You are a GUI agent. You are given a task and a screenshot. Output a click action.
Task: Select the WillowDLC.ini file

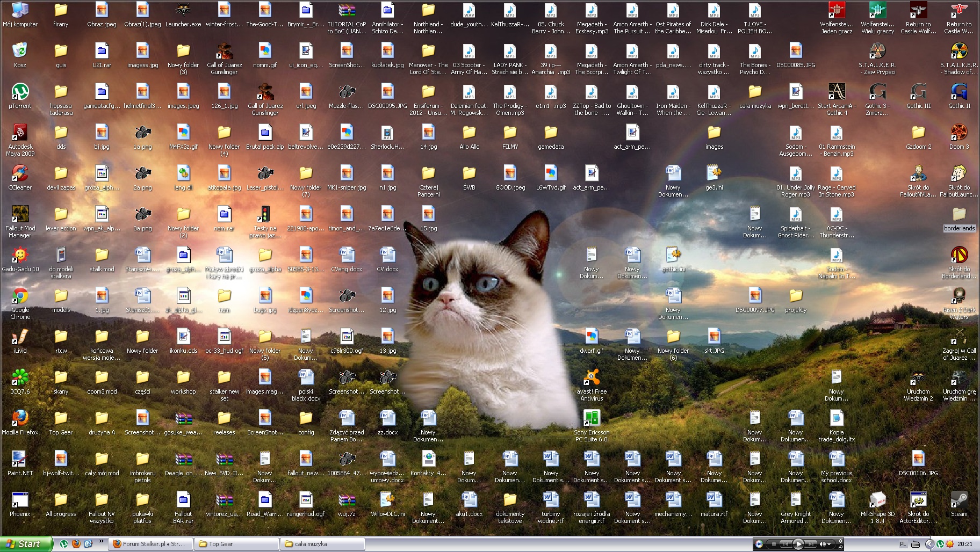point(387,504)
